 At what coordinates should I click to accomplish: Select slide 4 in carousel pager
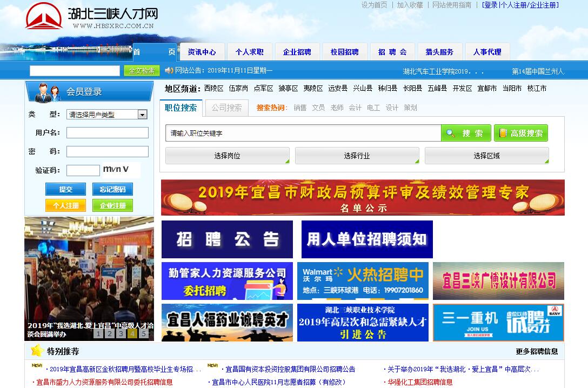(x=132, y=333)
